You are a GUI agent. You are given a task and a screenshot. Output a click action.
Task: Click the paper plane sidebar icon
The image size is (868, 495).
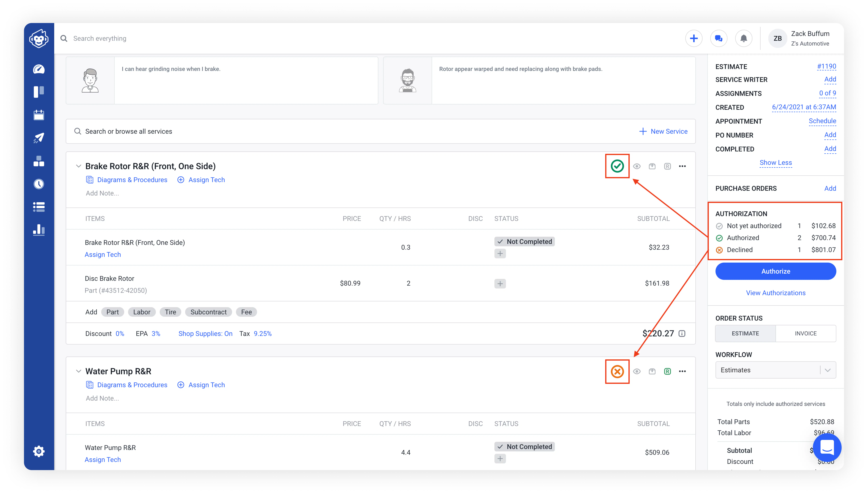pyautogui.click(x=39, y=138)
